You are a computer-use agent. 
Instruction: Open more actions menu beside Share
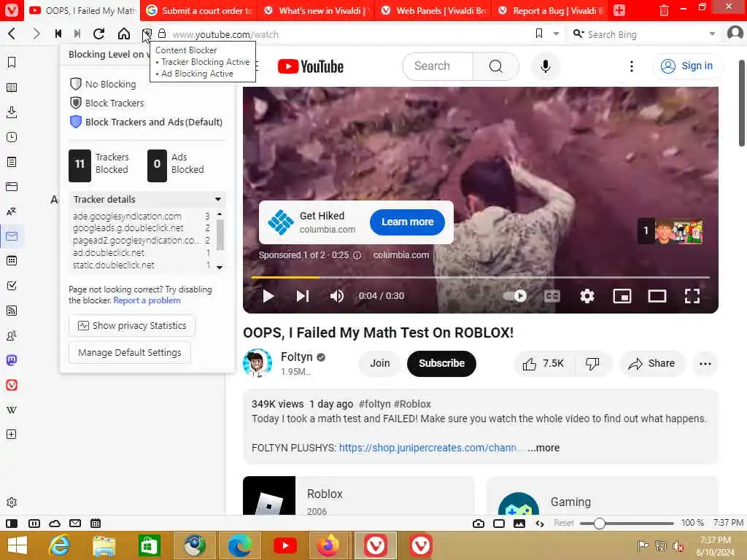point(705,364)
